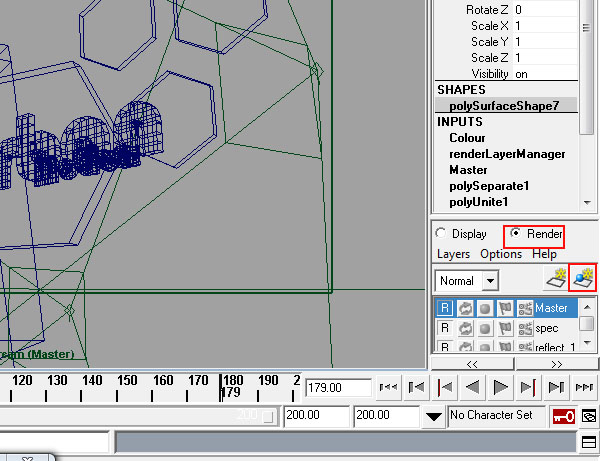Screen dimensions: 600x461
Task: Jump to next keyframe
Action: (x=528, y=388)
